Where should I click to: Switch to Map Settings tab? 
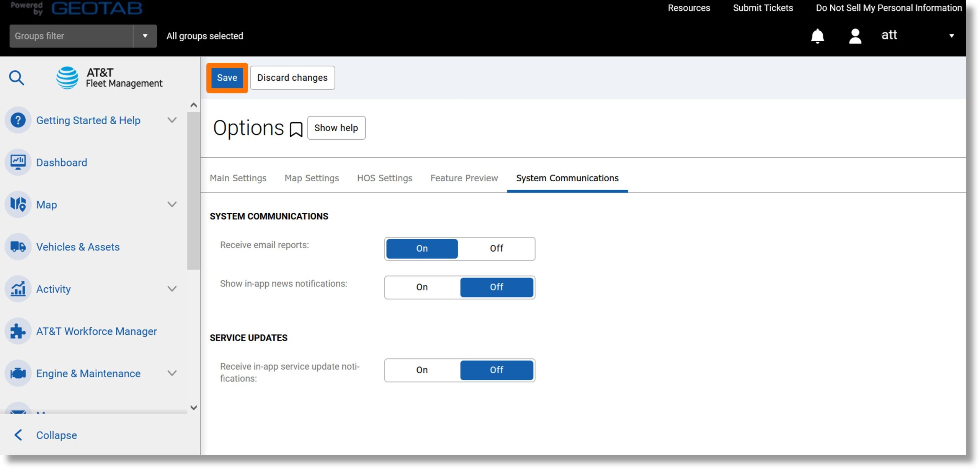tap(312, 178)
